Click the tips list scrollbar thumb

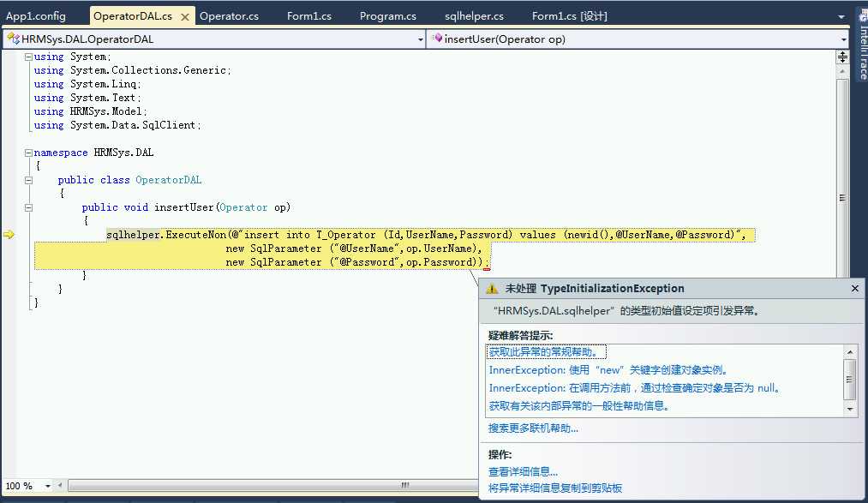click(x=850, y=379)
